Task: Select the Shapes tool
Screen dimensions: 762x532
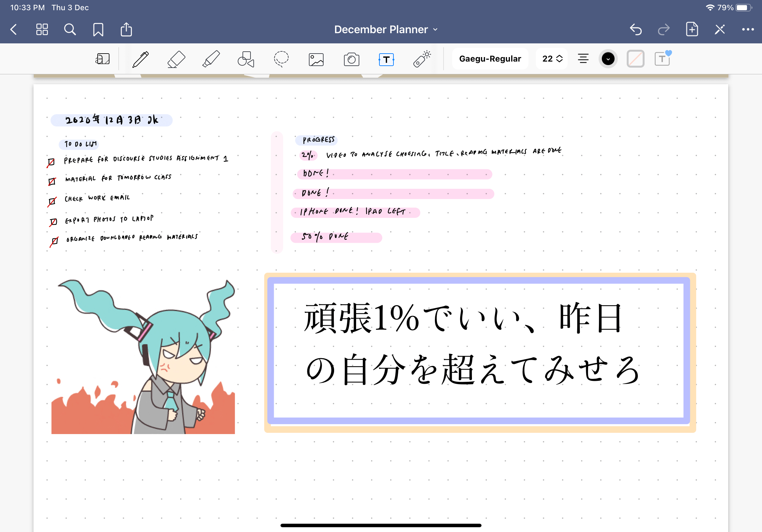Action: 246,59
